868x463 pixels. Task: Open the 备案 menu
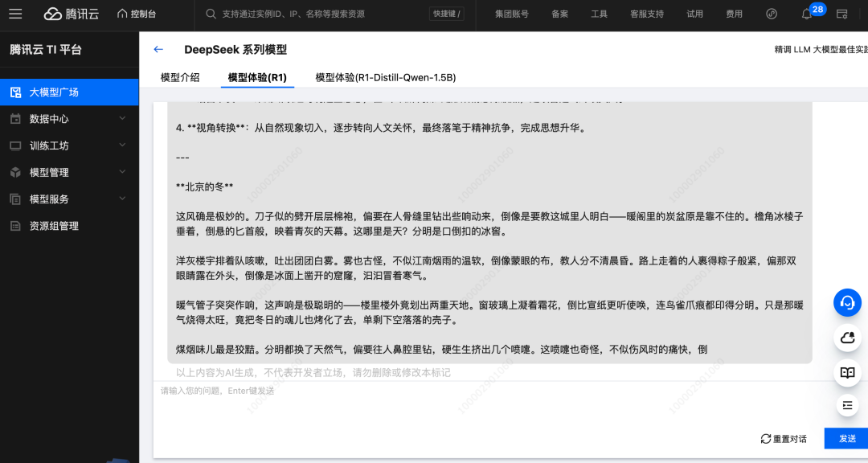(559, 14)
